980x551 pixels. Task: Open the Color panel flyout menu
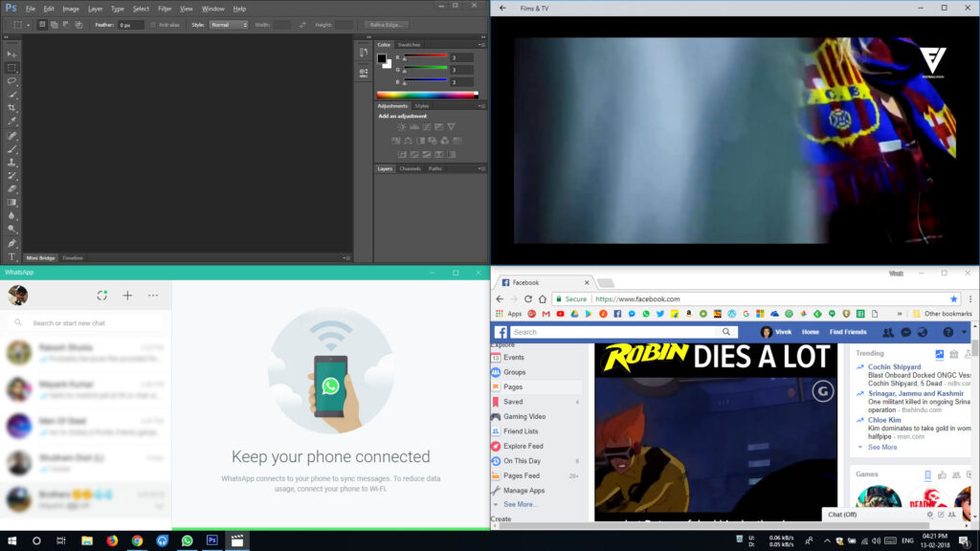480,44
